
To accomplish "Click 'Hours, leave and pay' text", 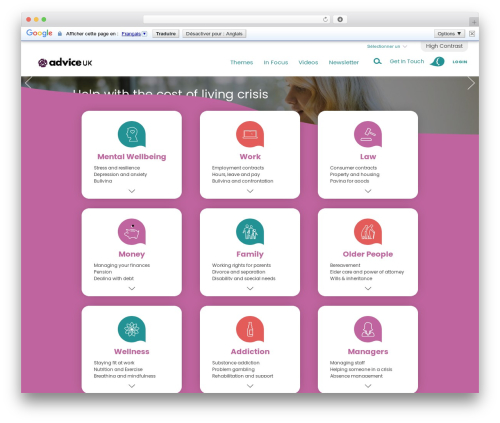I will (236, 174).
